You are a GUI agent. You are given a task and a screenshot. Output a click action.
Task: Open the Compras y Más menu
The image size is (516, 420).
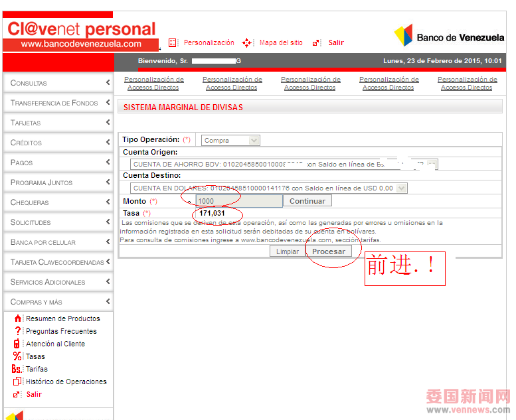58,302
